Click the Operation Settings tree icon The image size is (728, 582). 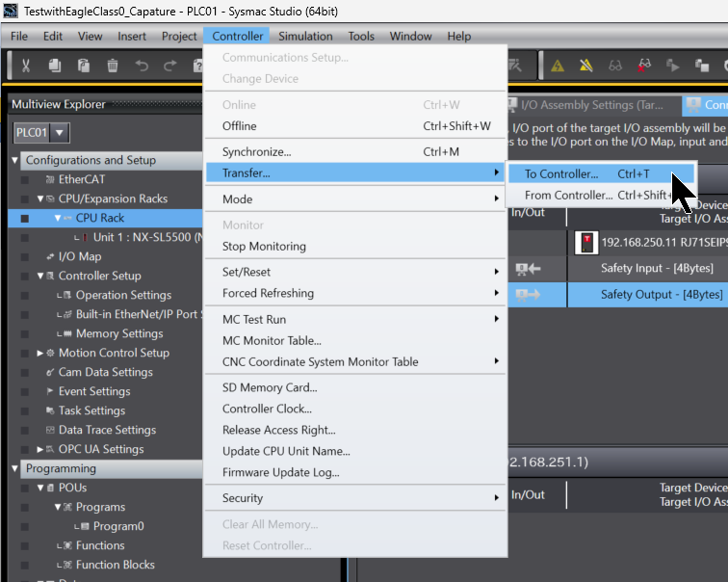pos(67,295)
